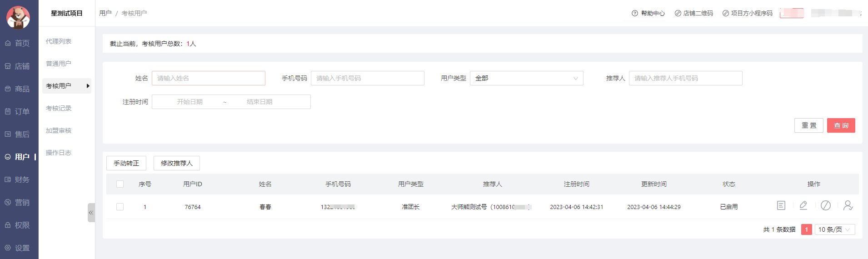Open the registration start date (开始日期) picker

(190, 102)
